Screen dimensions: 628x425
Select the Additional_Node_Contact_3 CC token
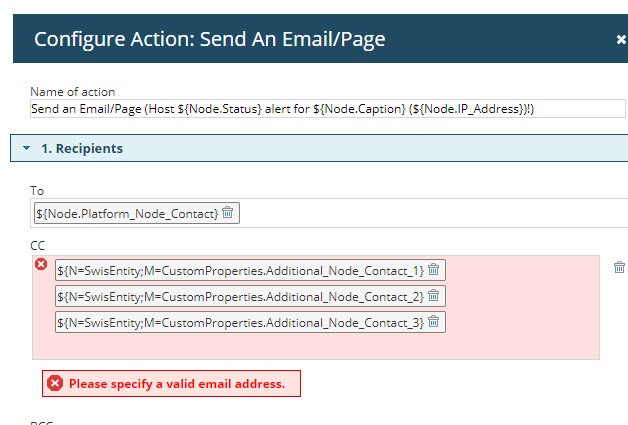[x=240, y=322]
